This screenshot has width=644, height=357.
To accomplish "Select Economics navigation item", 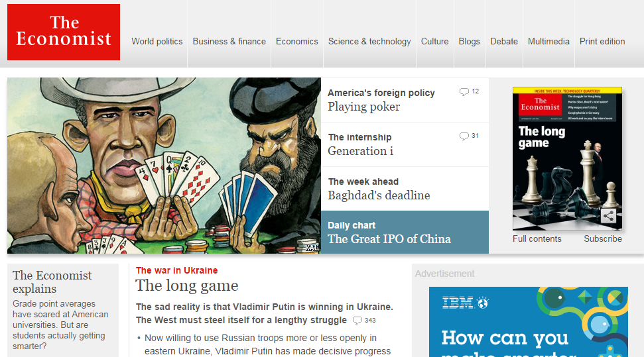I will click(x=297, y=42).
